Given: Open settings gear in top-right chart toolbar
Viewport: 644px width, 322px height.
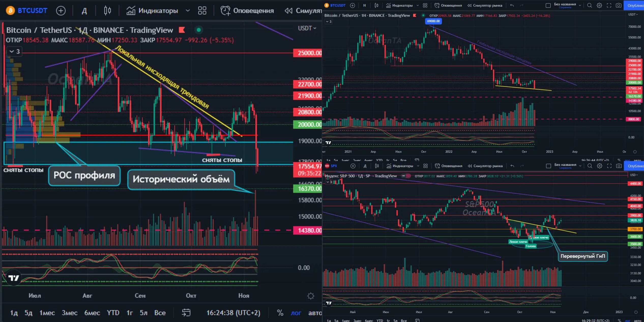Looking at the screenshot, I should point(599,5).
